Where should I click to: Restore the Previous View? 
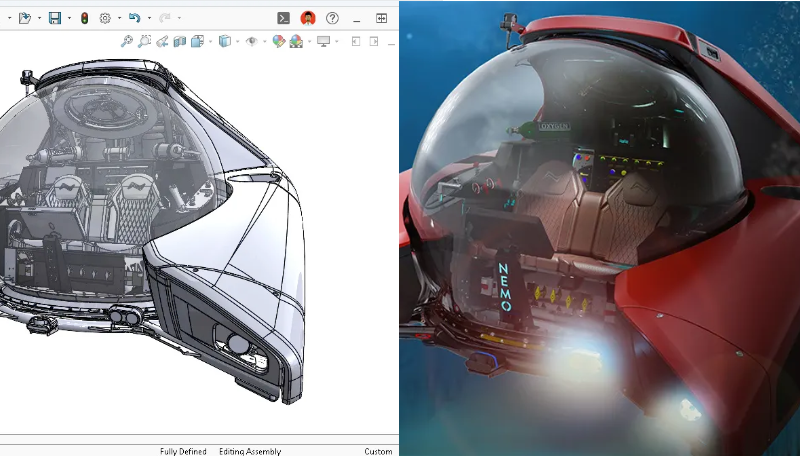click(x=162, y=41)
